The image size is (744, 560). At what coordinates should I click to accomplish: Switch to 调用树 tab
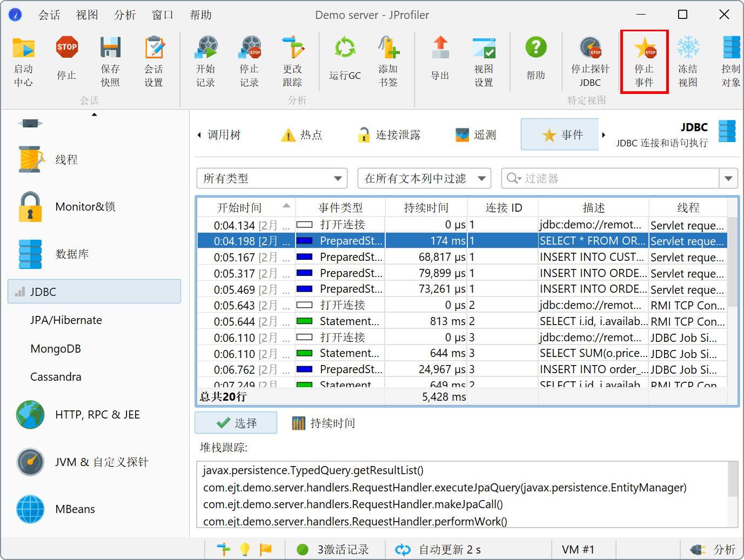[x=224, y=135]
